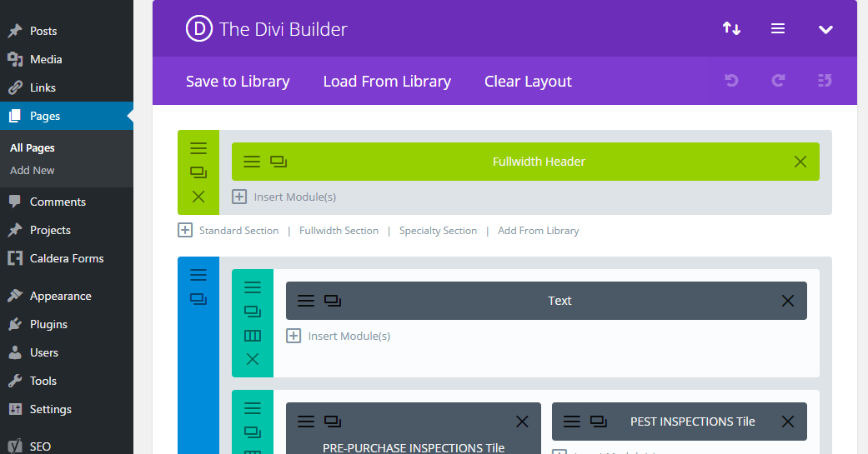
Task: Remove the Text module
Action: (788, 301)
